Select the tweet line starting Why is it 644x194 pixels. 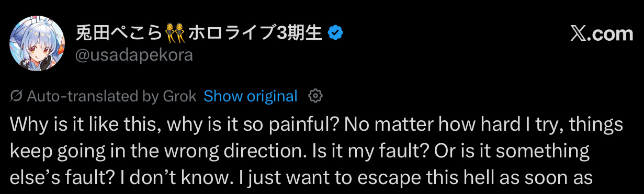point(317,125)
